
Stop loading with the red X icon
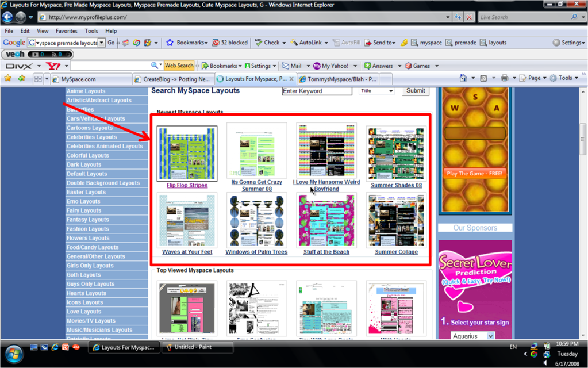point(469,17)
